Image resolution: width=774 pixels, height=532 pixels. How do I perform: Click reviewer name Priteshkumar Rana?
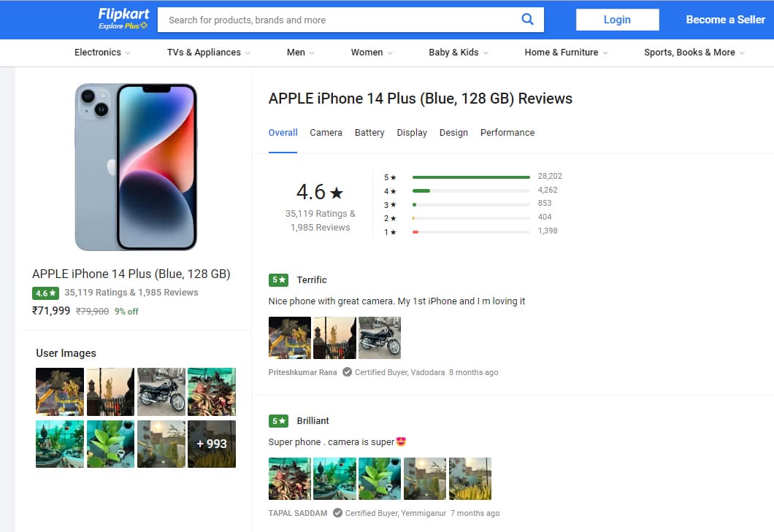click(302, 372)
